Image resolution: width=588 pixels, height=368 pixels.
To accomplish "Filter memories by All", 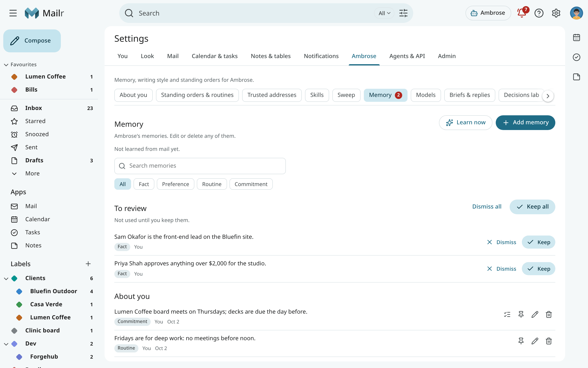I will 122,184.
